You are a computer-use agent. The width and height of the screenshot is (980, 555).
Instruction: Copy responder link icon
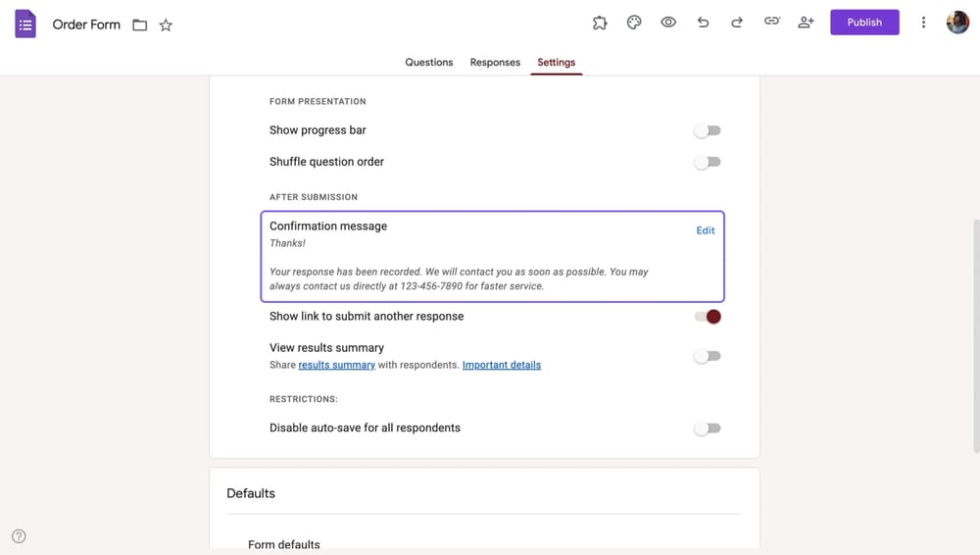772,22
